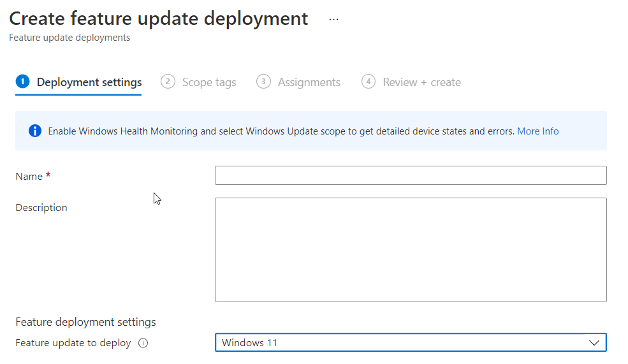The width and height of the screenshot is (628, 364).
Task: Click the Create feature update deployment title
Action: tap(159, 19)
